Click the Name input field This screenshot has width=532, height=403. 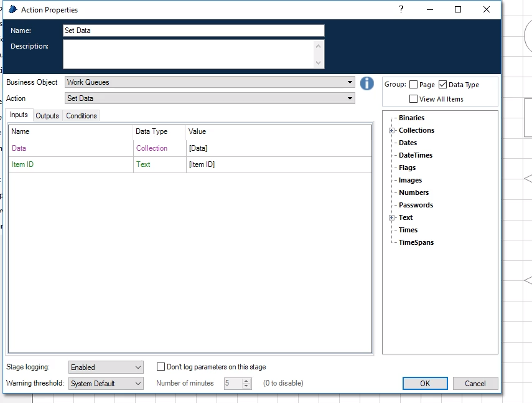[x=194, y=31]
